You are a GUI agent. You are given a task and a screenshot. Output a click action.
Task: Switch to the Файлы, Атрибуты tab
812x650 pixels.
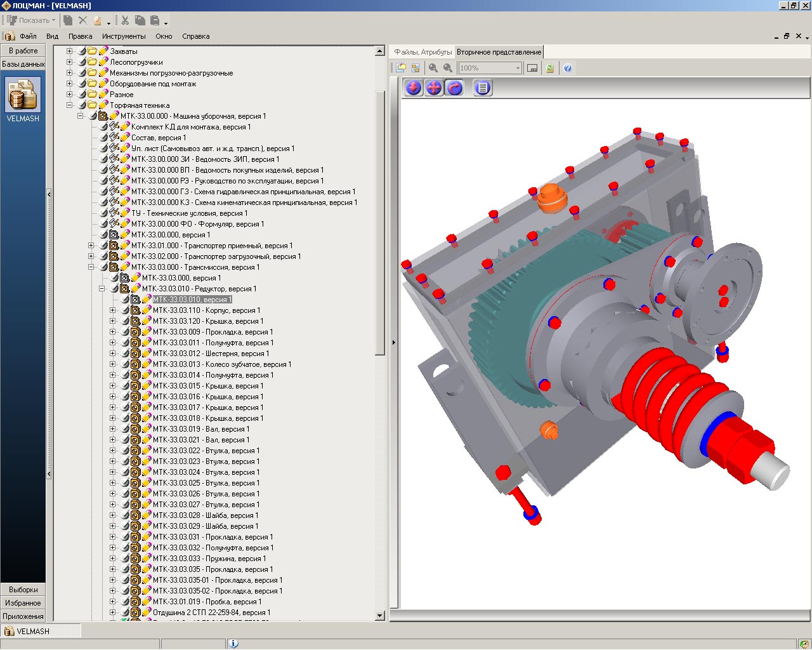pyautogui.click(x=422, y=52)
